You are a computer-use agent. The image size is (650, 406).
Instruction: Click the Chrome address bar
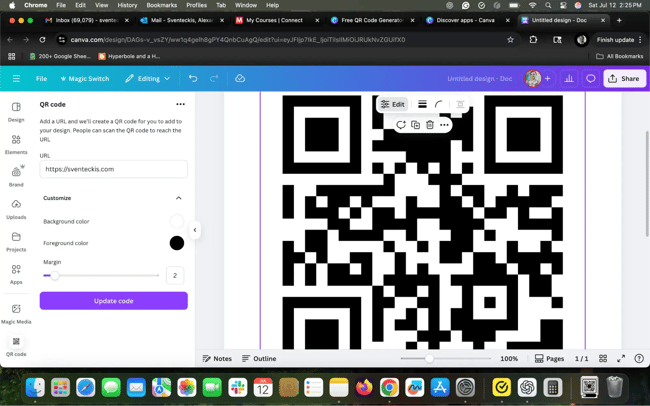[286, 40]
